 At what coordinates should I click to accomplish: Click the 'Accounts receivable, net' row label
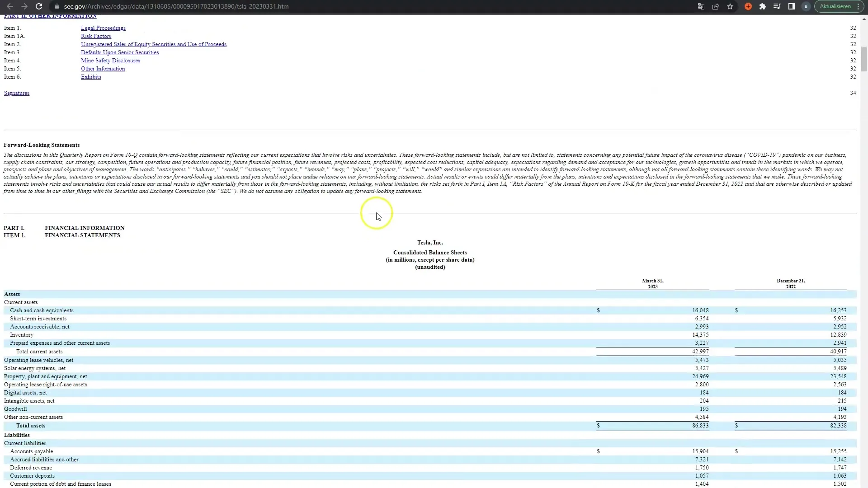(40, 327)
